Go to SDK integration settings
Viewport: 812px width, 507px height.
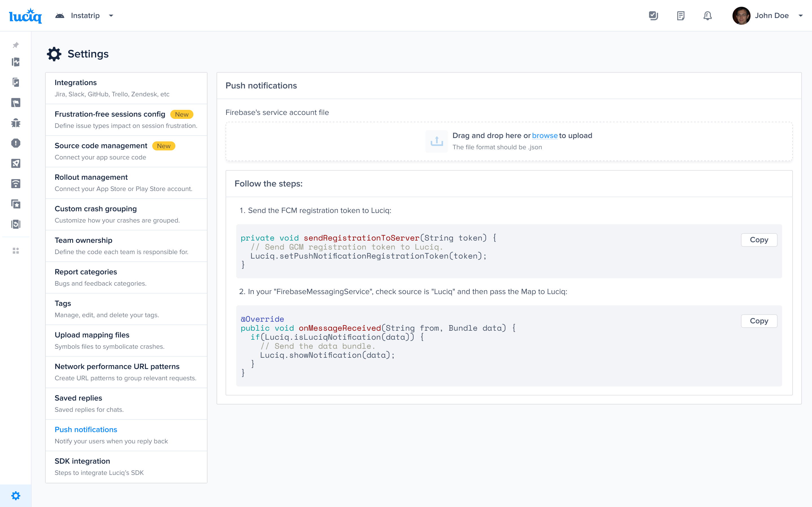pyautogui.click(x=126, y=466)
